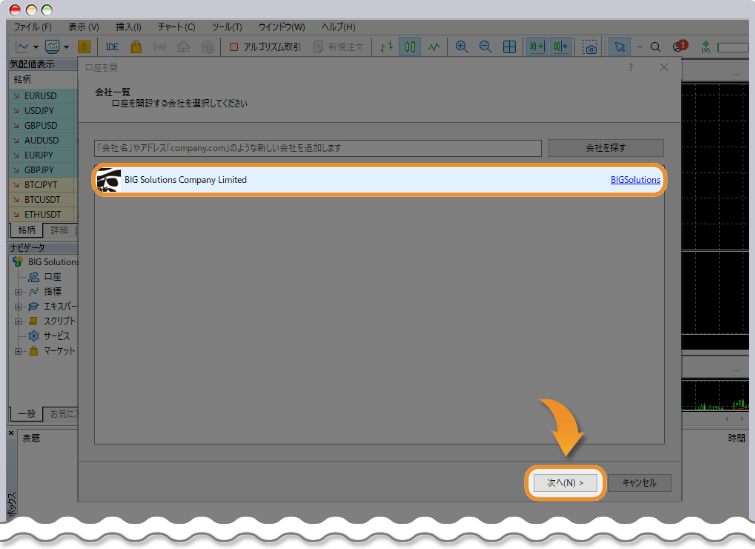The height and width of the screenshot is (549, 755).
Task: Click the signals broadcast icon
Action: [159, 47]
